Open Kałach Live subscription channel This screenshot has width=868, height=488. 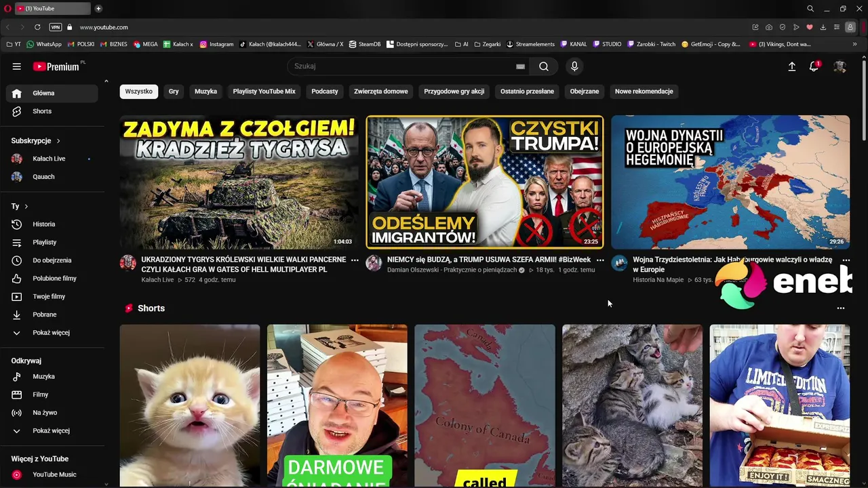click(52, 159)
